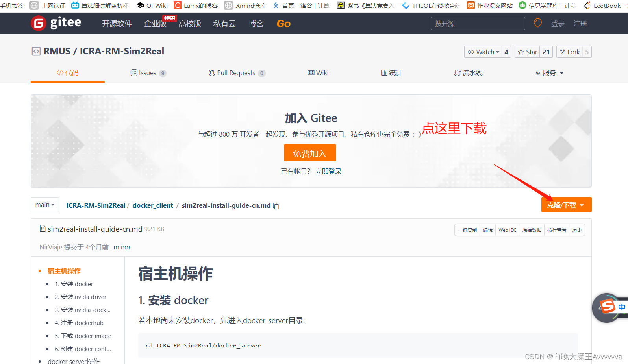628x364 pixels.
Task: Click the 立即登录 link
Action: [x=328, y=171]
